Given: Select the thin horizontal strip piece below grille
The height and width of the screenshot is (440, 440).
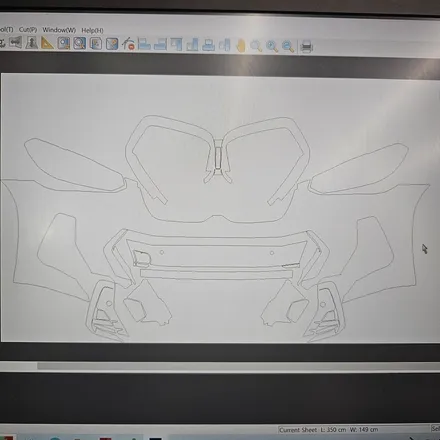Looking at the screenshot, I should (x=216, y=274).
